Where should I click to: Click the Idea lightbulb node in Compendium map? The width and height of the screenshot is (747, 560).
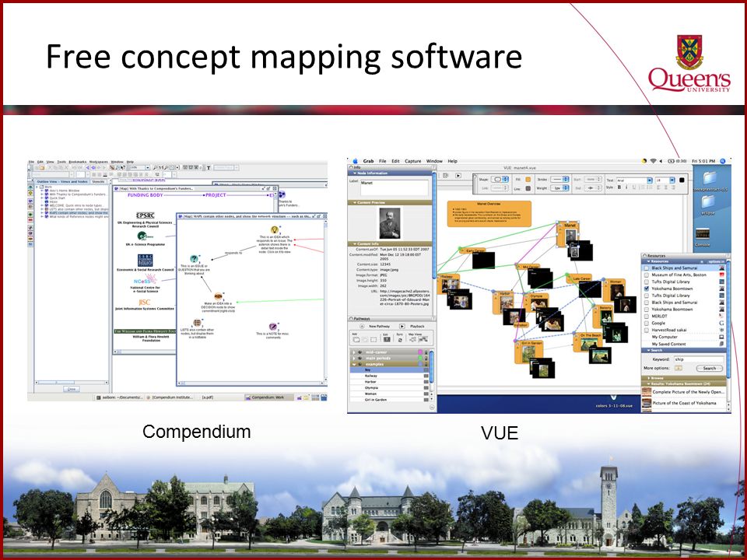coord(274,230)
